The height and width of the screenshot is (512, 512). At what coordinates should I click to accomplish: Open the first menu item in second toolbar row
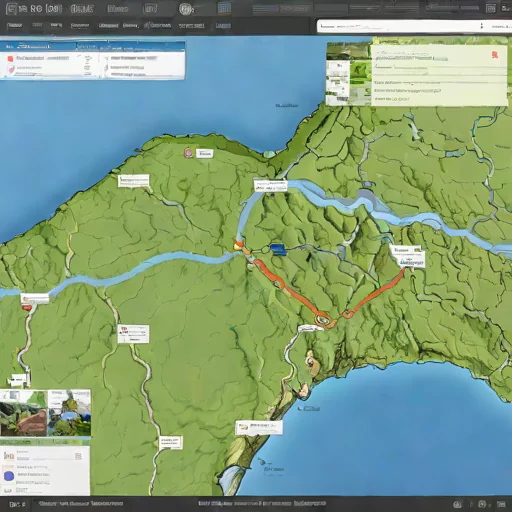pos(15,25)
